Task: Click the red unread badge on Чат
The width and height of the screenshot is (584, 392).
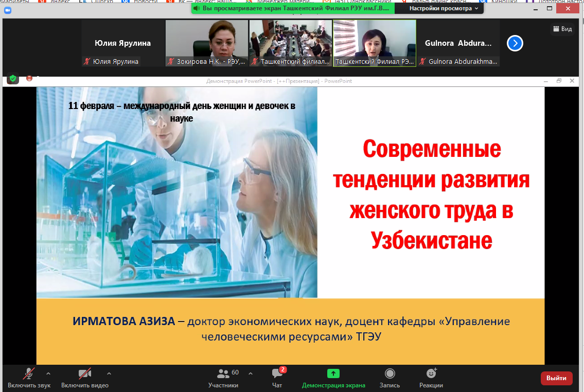Action: [283, 370]
